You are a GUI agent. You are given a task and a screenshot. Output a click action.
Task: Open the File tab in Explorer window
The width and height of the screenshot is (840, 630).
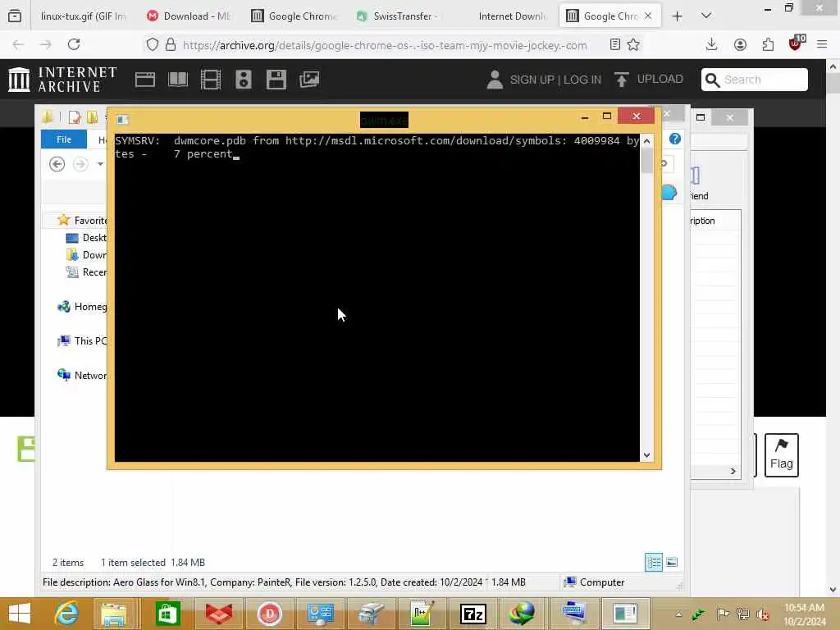[x=64, y=139]
